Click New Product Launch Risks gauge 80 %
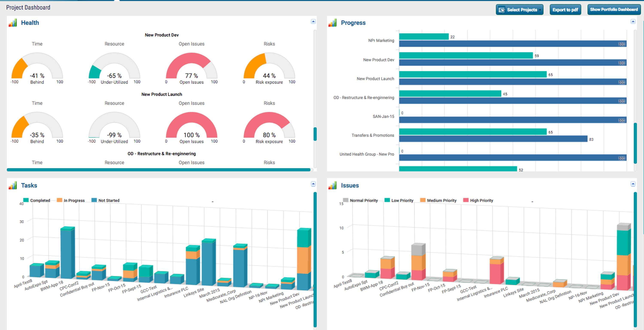The height and width of the screenshot is (330, 644). tap(269, 125)
